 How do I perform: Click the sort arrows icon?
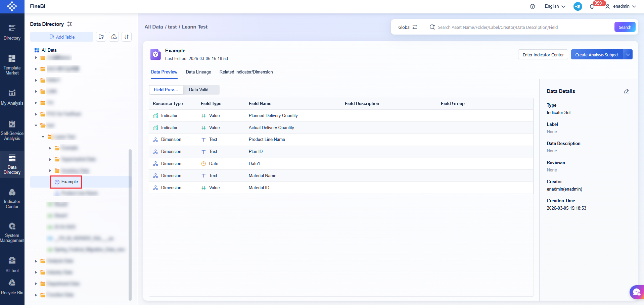click(127, 37)
